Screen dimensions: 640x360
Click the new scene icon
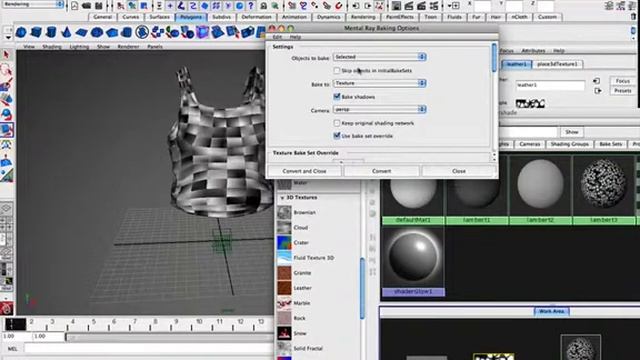[74, 6]
